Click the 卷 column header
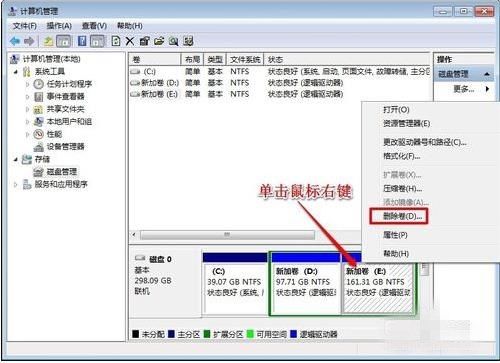This screenshot has height=363, width=500. [x=155, y=60]
